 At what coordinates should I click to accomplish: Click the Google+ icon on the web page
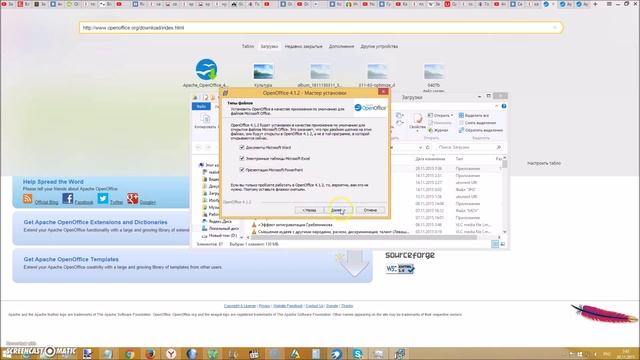(x=132, y=199)
